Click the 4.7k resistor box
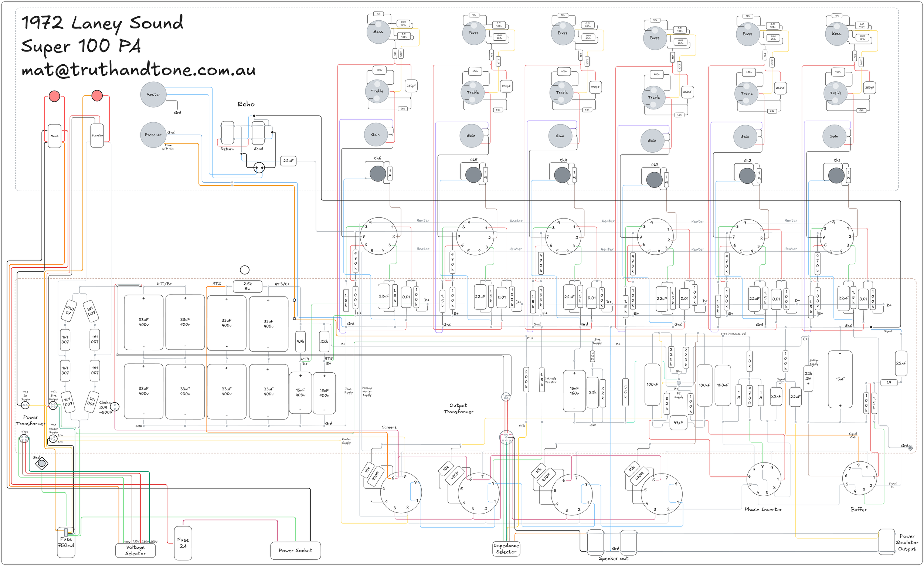924x566 pixels. click(300, 341)
